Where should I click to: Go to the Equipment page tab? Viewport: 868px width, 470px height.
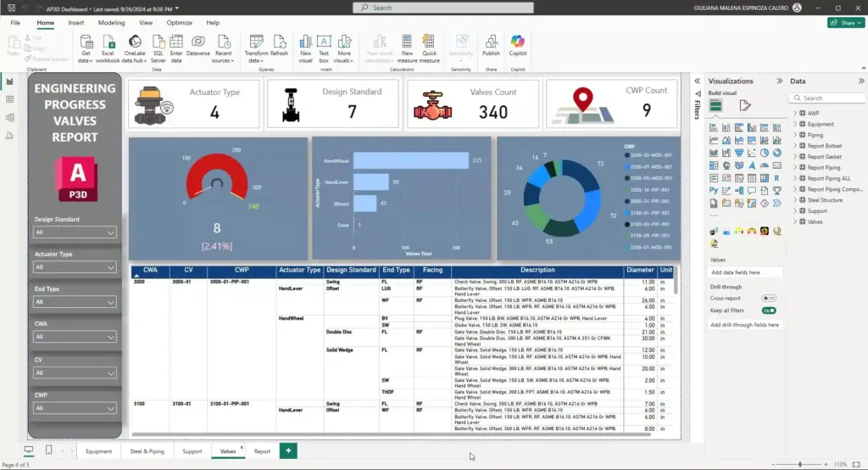tap(98, 451)
